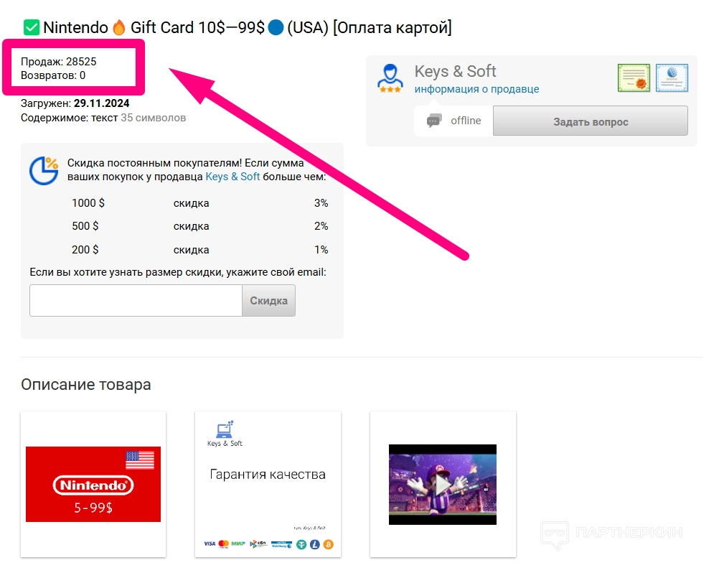Click the Задать вопрос button
The width and height of the screenshot is (719, 588).
[x=591, y=121]
